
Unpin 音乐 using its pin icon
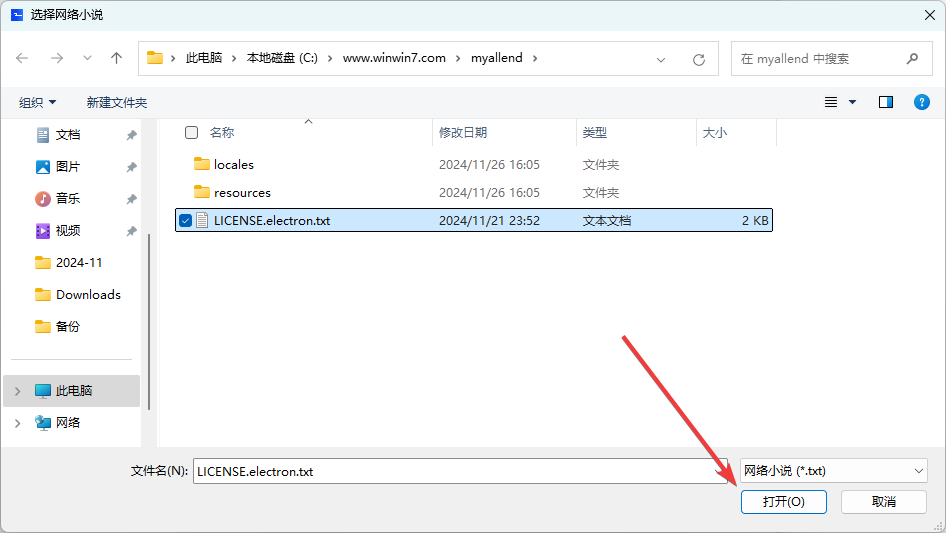(131, 199)
